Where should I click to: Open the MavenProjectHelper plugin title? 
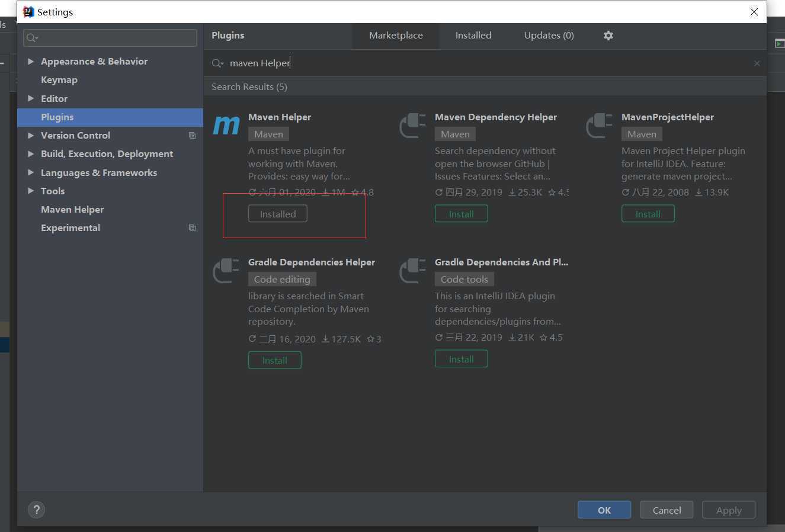point(668,117)
